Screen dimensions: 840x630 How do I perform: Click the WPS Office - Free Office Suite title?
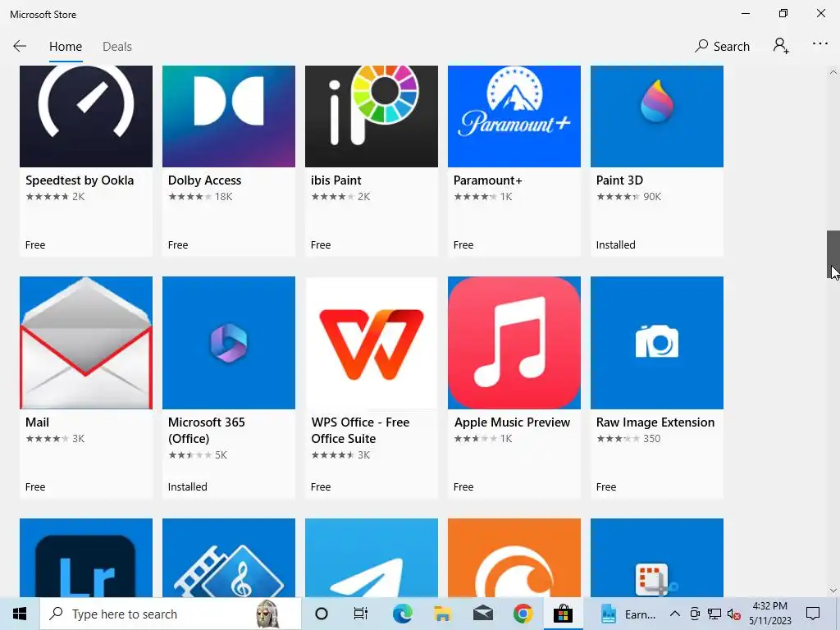pyautogui.click(x=360, y=430)
